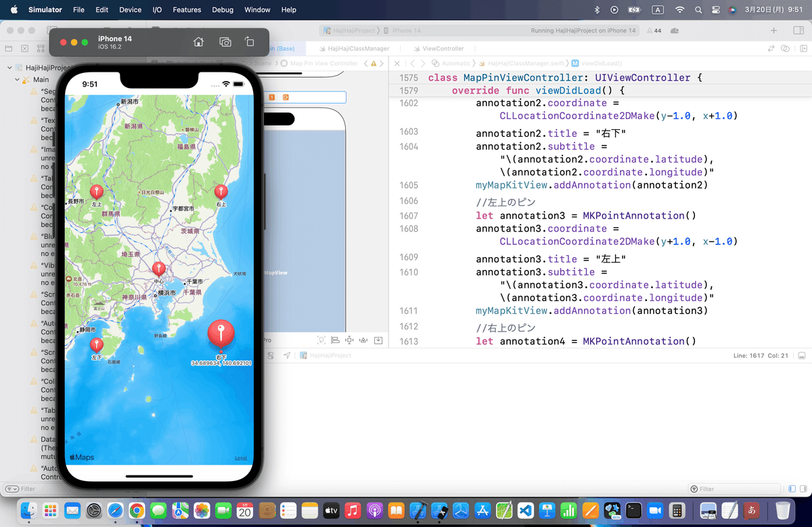Click the Wi-Fi menu bar icon
This screenshot has height=527, width=812.
[679, 9]
